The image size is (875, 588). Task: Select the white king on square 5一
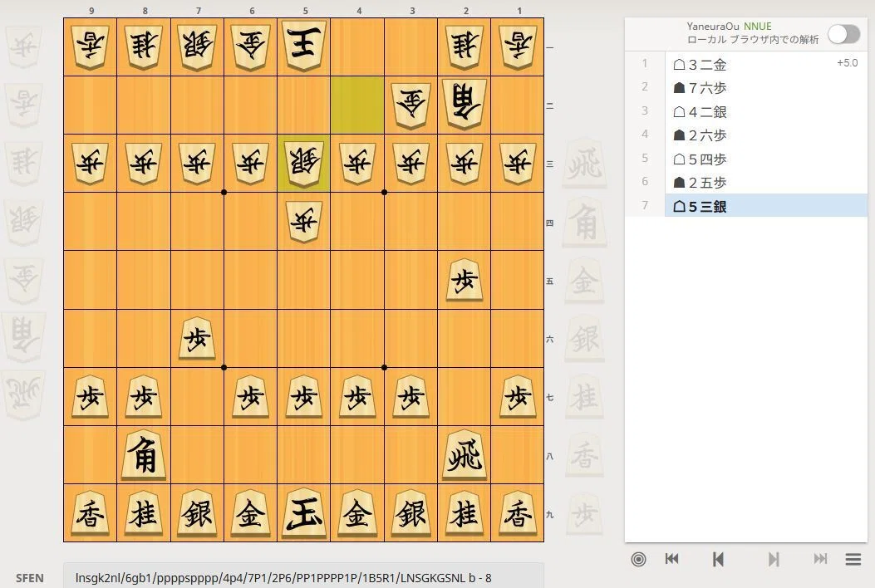pos(304,46)
